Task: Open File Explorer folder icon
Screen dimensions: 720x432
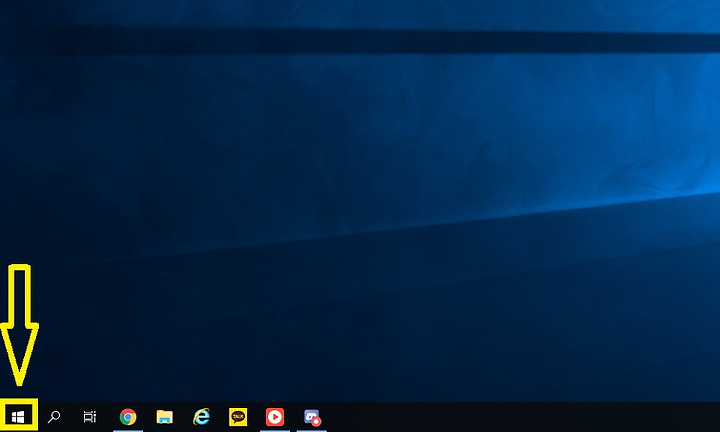Action: pos(164,417)
